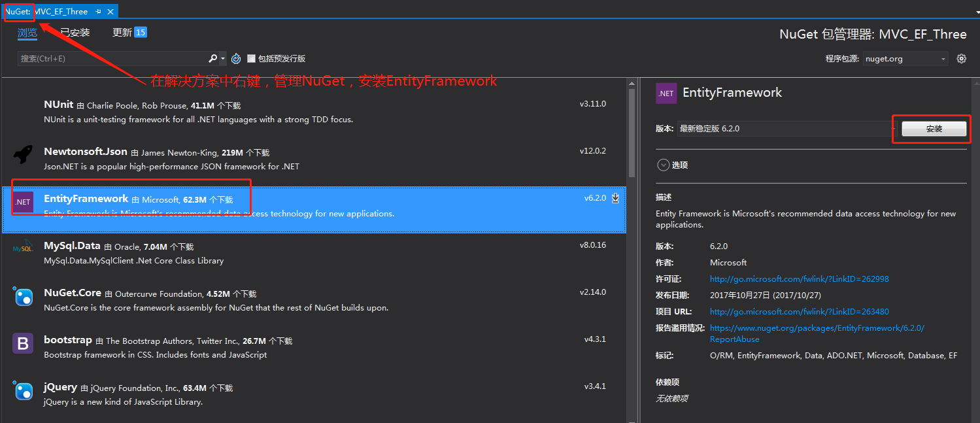Click the 无依赖项 text under 依赖项
This screenshot has height=423, width=980.
tap(671, 399)
